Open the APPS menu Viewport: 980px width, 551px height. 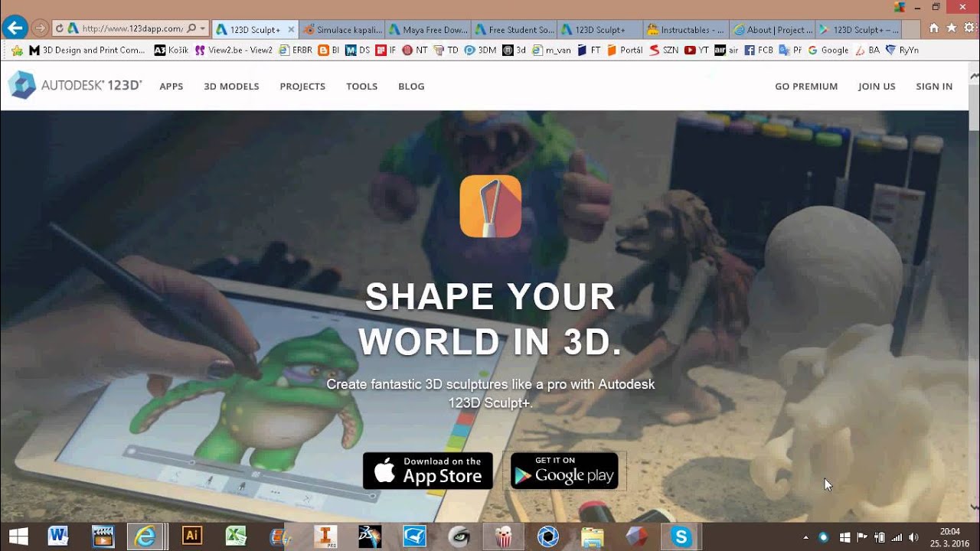click(171, 86)
